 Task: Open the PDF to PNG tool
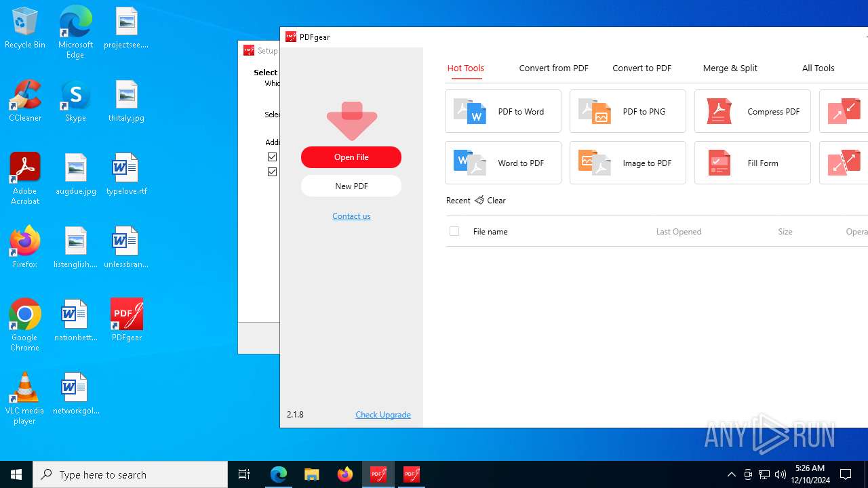pos(628,111)
